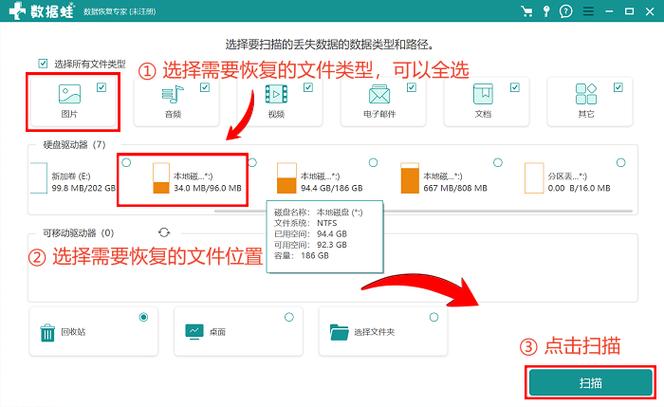Open the help question mark icon
Viewport: 664px width, 407px height.
click(566, 11)
